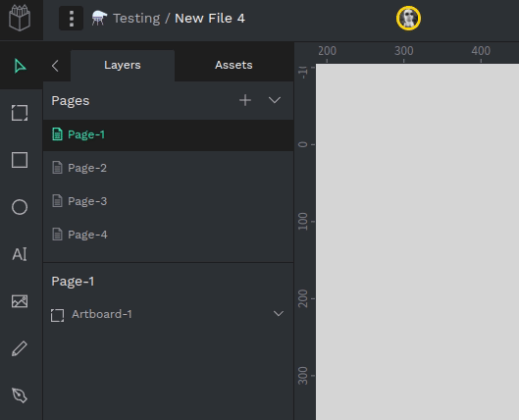Select the Text tool
Screen dimensions: 519x420
pyautogui.click(x=20, y=254)
